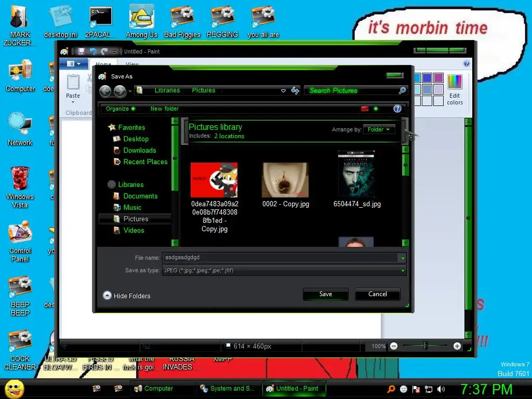Image resolution: width=532 pixels, height=399 pixels.
Task: Click the Forward arrow in Save As
Action: [x=120, y=90]
